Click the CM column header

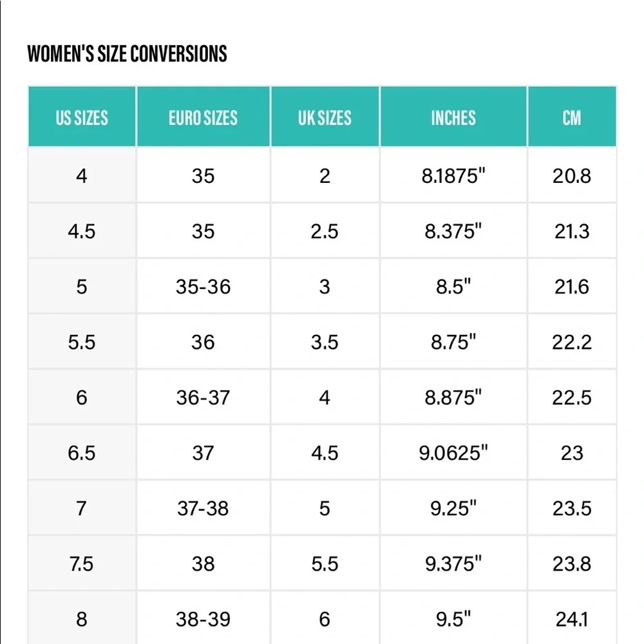[x=572, y=117]
